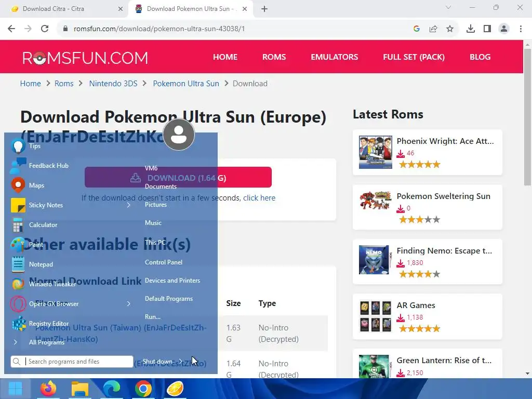Open Default Programs in start menu
532x399 pixels.
(x=169, y=299)
